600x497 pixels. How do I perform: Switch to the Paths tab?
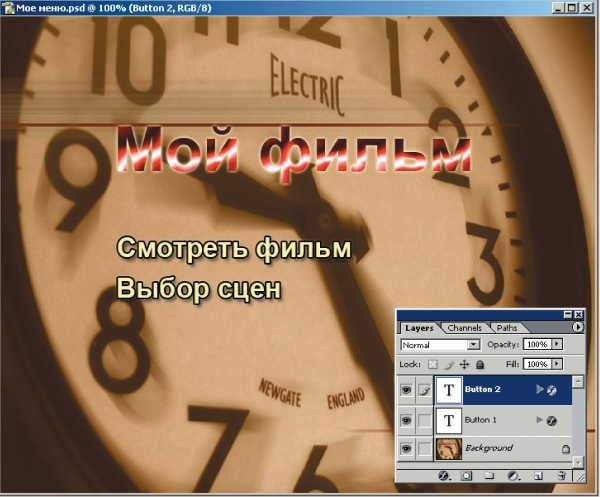coord(507,328)
